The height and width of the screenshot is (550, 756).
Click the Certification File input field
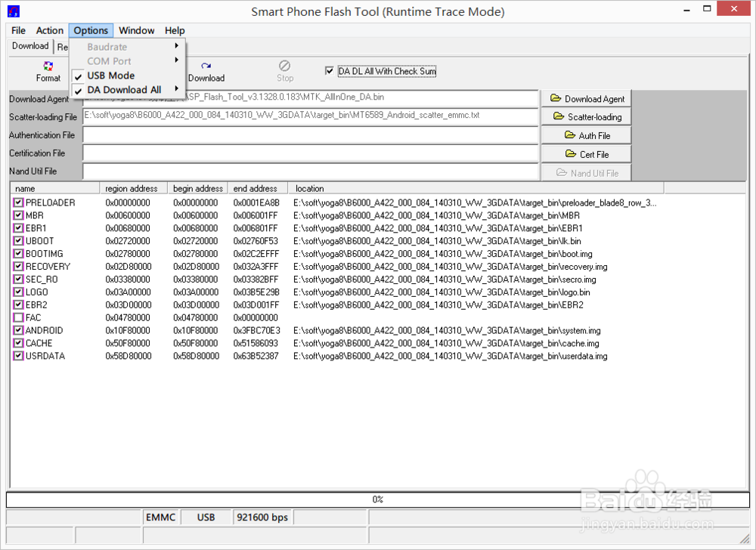(x=311, y=153)
